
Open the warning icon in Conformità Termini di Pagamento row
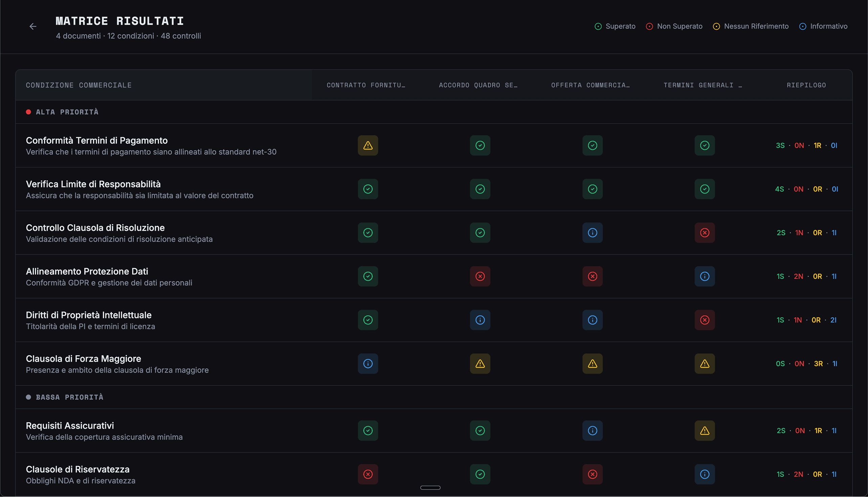pyautogui.click(x=368, y=145)
